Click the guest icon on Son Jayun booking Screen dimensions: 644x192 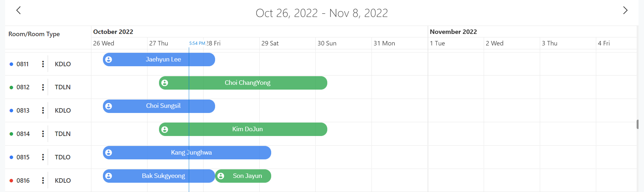pyautogui.click(x=221, y=176)
